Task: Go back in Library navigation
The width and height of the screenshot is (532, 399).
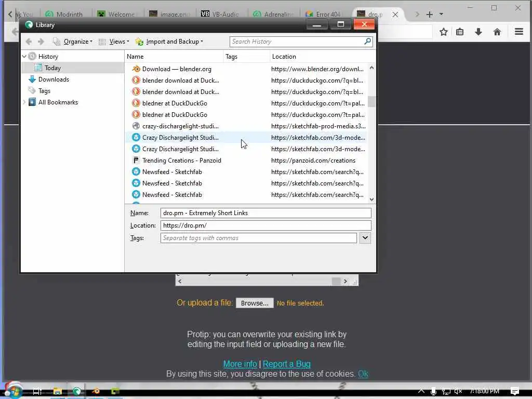Action: [29, 42]
